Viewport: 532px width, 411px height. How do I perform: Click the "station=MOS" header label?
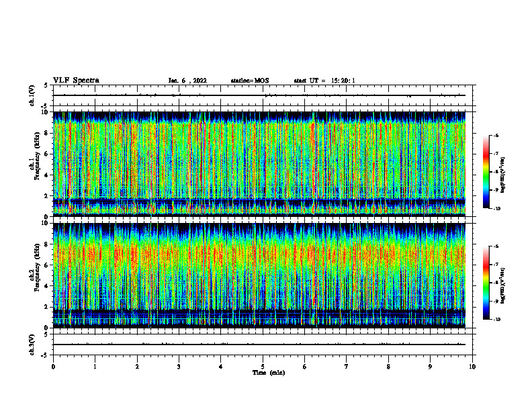click(250, 81)
